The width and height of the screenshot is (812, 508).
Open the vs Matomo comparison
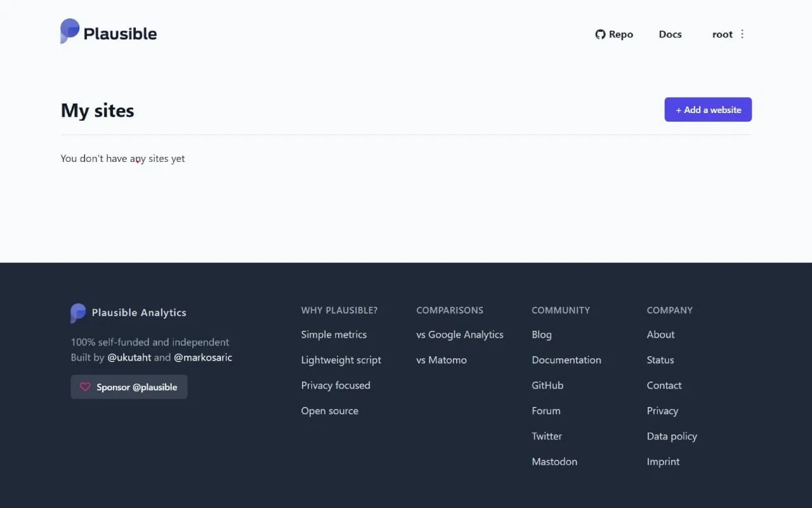coord(442,360)
